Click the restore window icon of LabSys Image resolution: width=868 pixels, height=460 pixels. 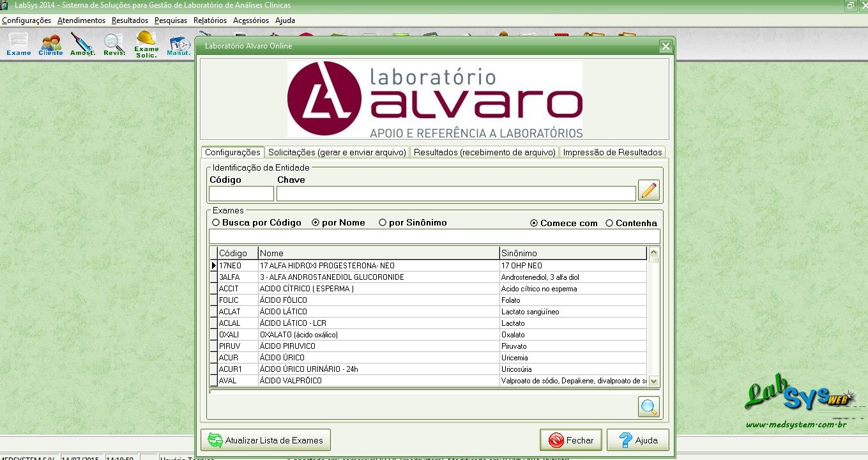pos(850,5)
